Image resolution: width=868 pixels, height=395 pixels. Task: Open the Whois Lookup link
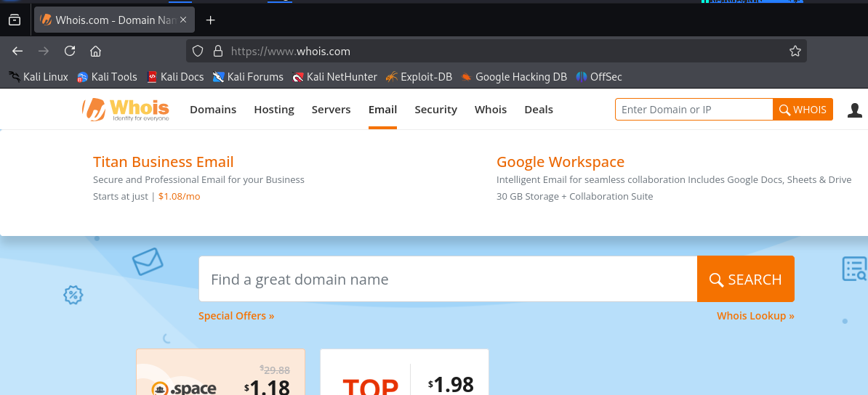(x=755, y=316)
